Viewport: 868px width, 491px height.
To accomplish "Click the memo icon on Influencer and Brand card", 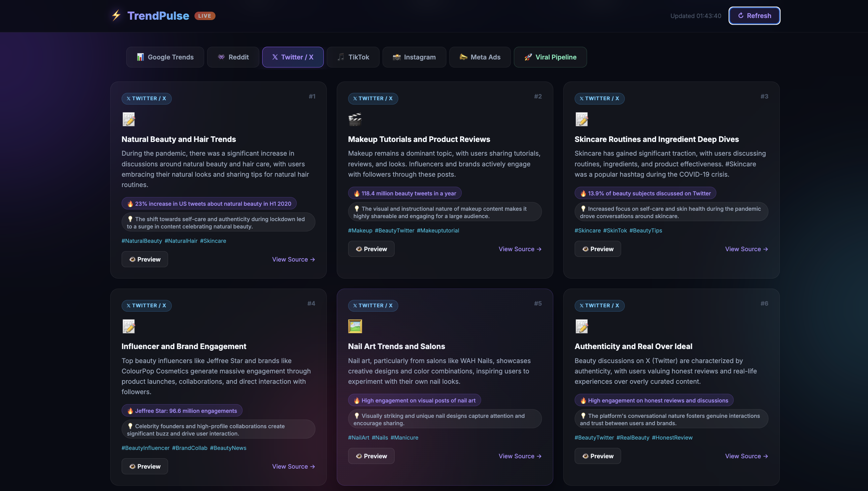I will [x=129, y=326].
